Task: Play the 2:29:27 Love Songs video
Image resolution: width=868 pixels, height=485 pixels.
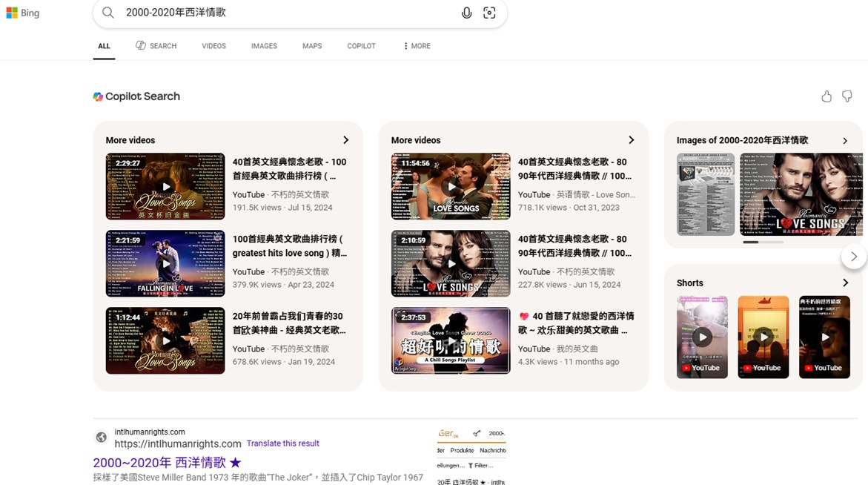Action: click(x=165, y=186)
